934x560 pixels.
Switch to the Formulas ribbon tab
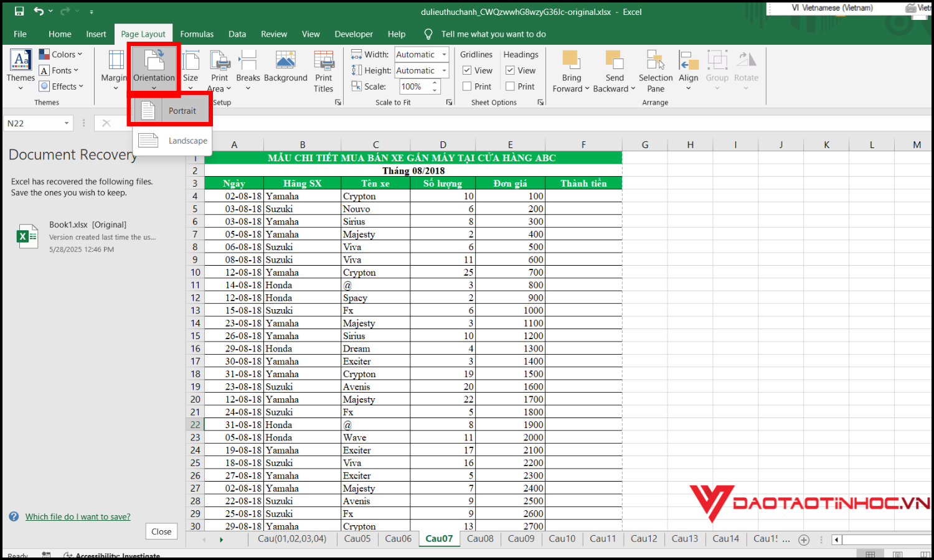pyautogui.click(x=197, y=34)
